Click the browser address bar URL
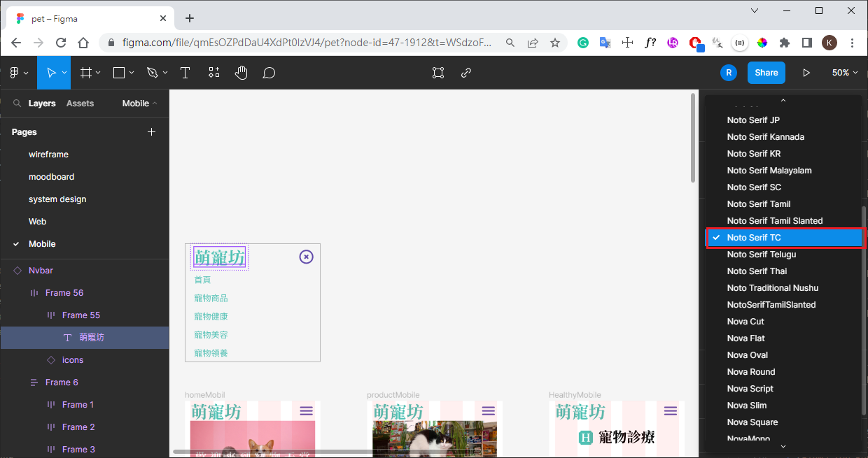The height and width of the screenshot is (458, 868). coord(307,43)
